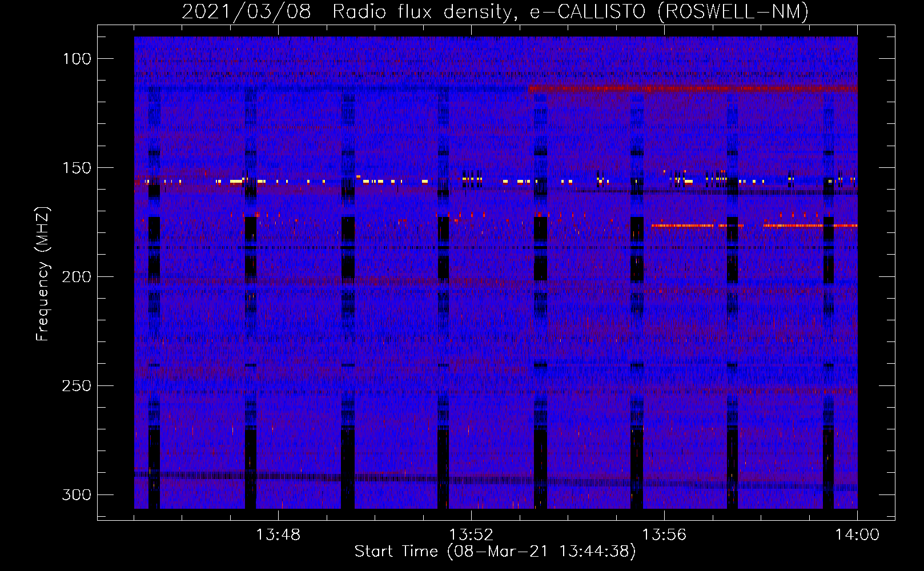
Task: Click the 13:52 time tick label
Action: 471,535
